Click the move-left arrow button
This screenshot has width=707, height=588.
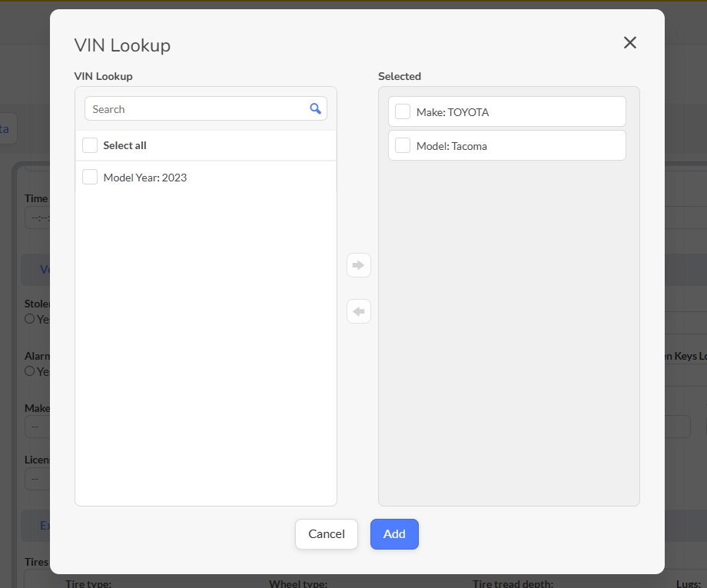(359, 311)
